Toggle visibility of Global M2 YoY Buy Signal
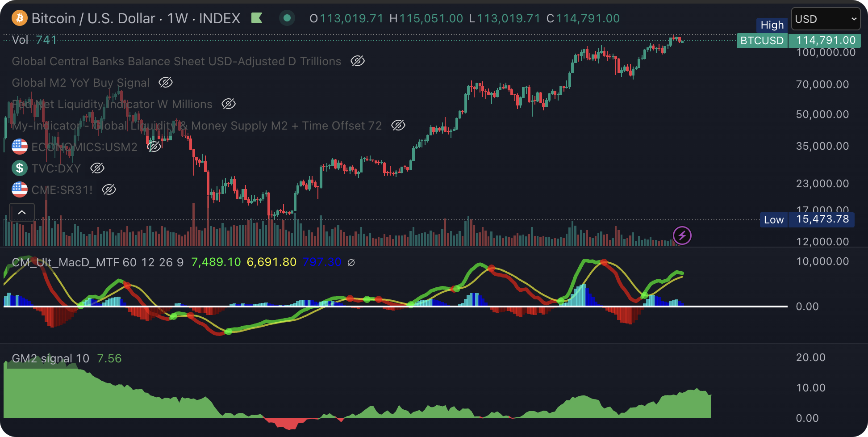Viewport: 868px width, 437px height. [165, 82]
